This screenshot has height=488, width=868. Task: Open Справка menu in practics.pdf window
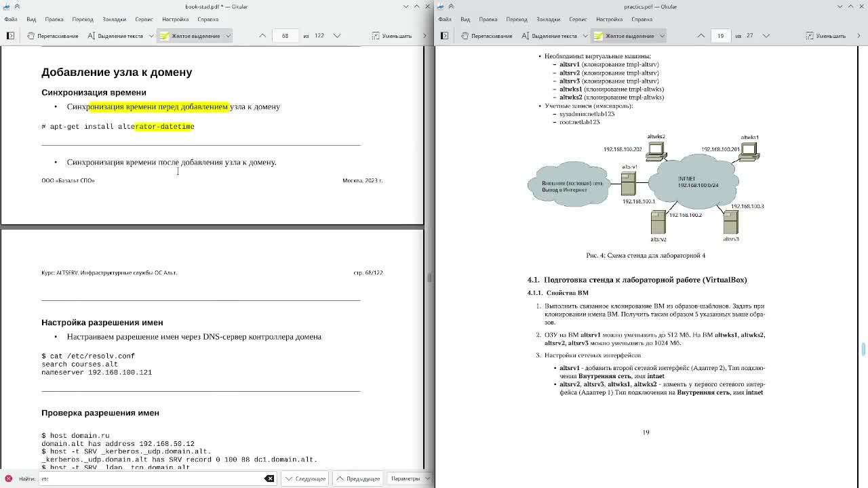coord(642,19)
